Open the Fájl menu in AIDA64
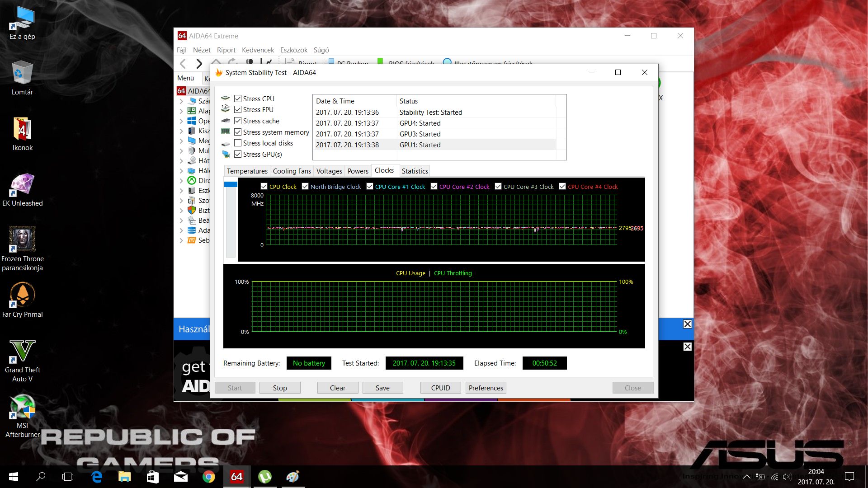Screen dimensions: 868x488 point(182,50)
